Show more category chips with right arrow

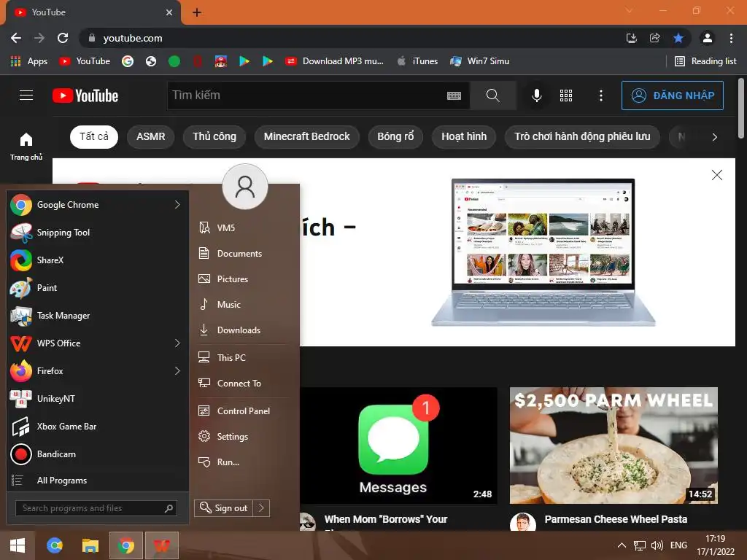coord(714,137)
